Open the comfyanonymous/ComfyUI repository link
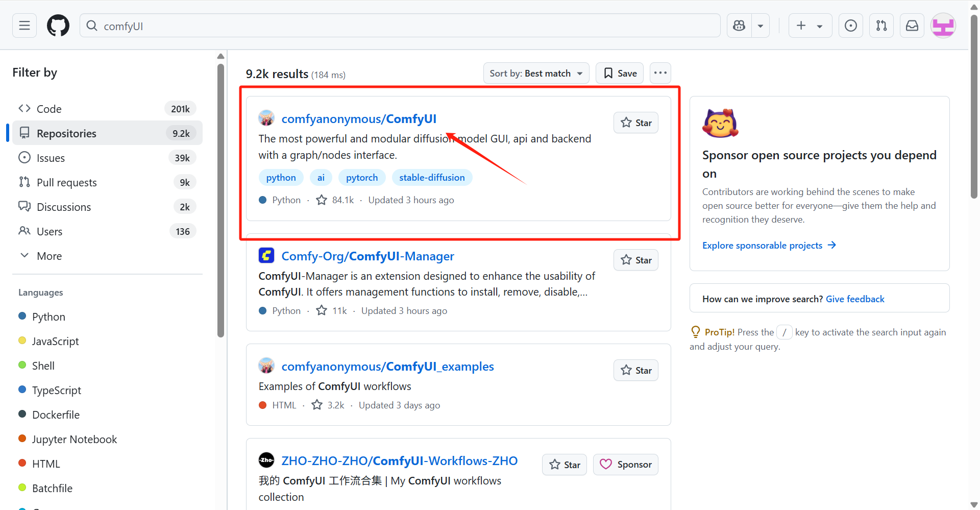 coord(359,119)
